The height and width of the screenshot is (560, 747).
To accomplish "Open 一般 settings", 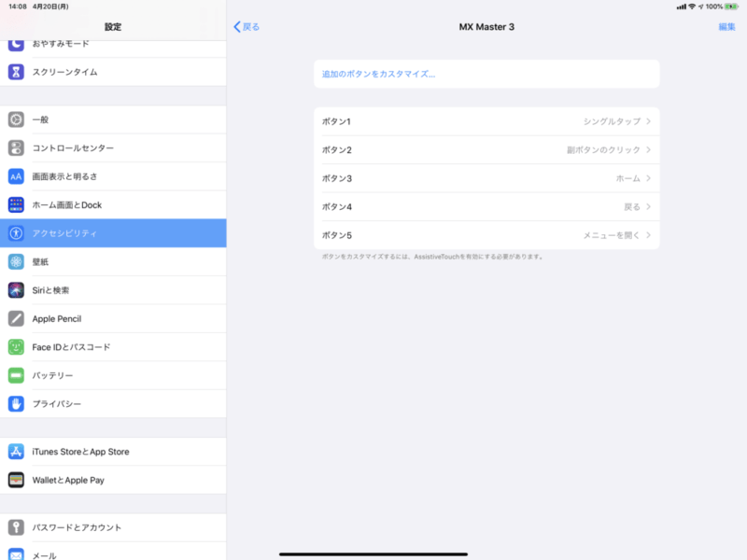I will tap(113, 119).
